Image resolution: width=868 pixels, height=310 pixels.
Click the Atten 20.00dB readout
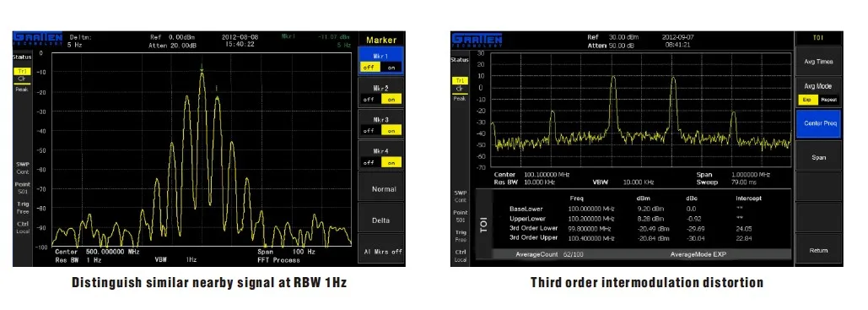click(172, 45)
